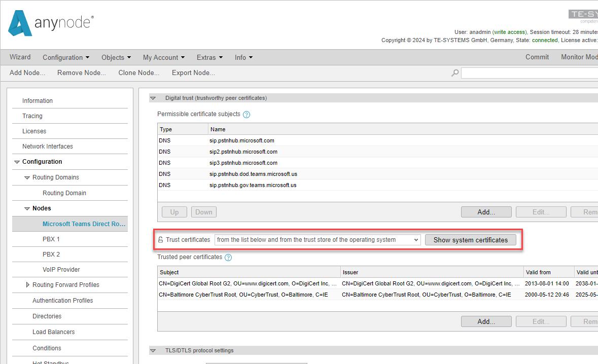Collapse the Routing Domains tree node

point(27,177)
